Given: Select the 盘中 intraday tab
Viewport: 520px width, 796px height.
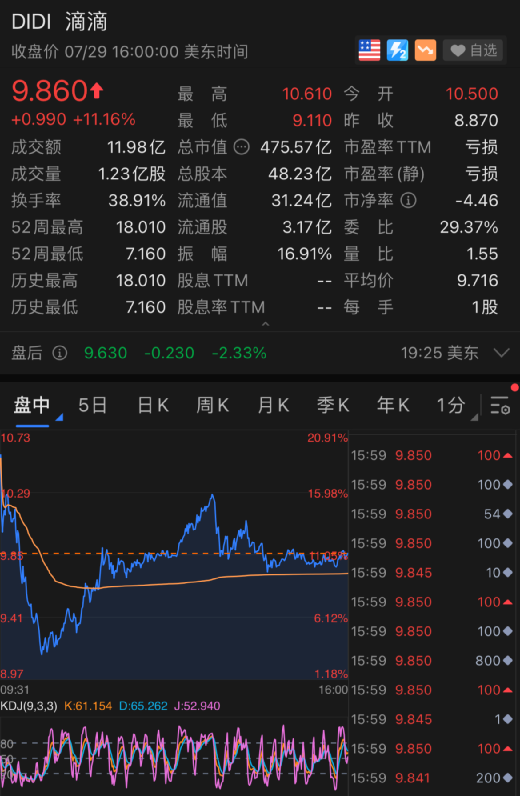Looking at the screenshot, I should point(31,405).
